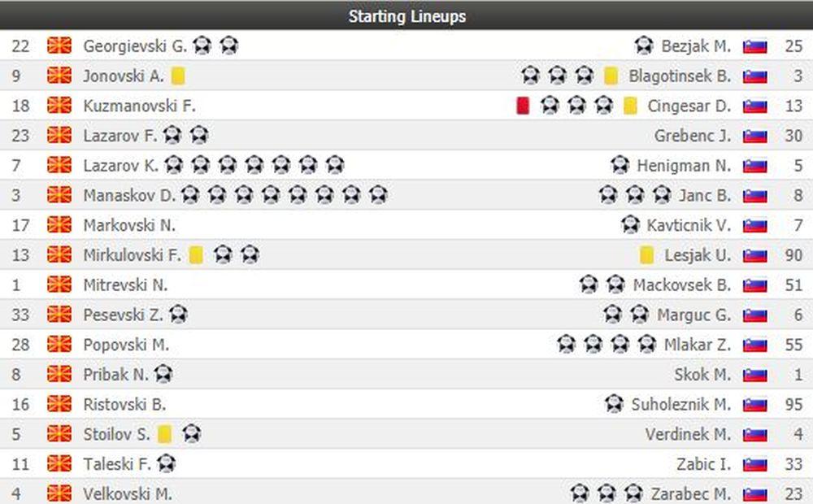This screenshot has height=504, width=813.
Task: Open player Manaskov D. profile
Action: click(x=129, y=195)
